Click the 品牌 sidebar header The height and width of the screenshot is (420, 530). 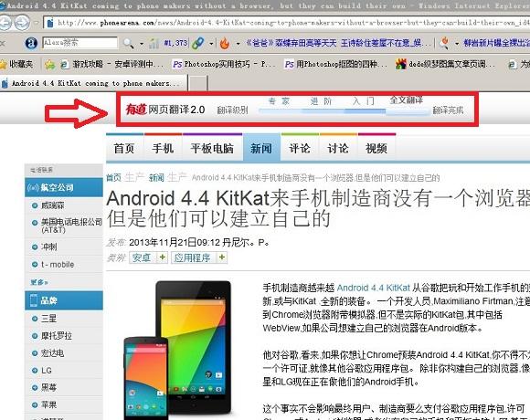click(x=64, y=300)
